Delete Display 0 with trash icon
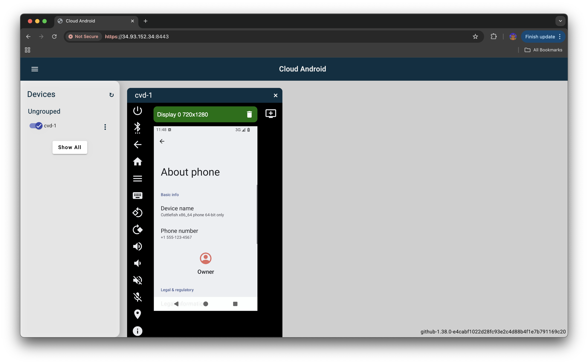Screen dimensions: 588x364 point(249,114)
